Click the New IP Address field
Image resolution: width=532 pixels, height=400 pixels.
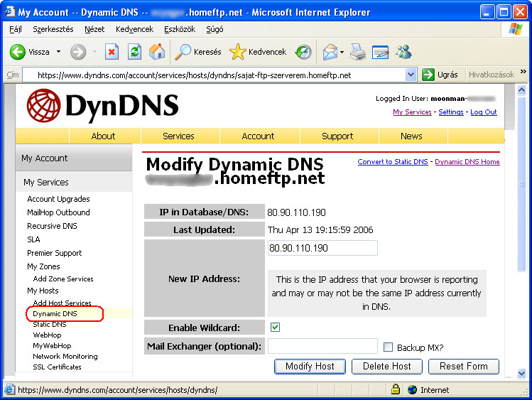322,248
